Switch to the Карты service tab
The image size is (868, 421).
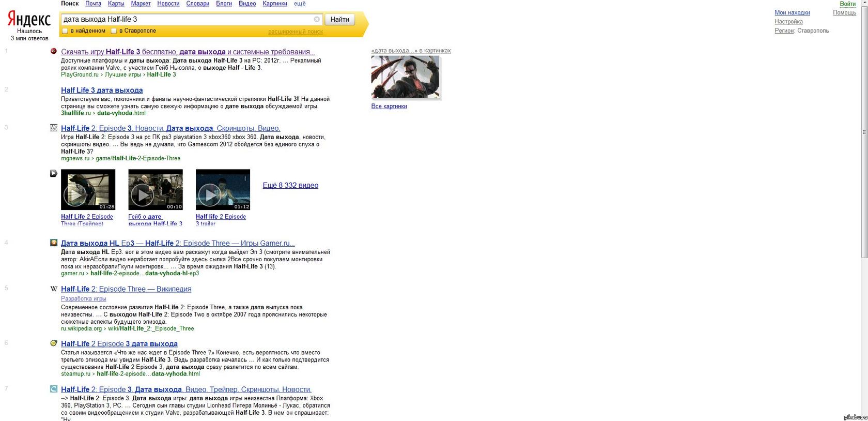pos(116,4)
